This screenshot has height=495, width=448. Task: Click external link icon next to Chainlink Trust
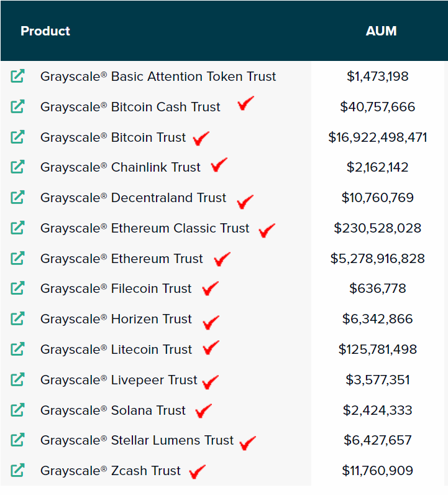pos(17,167)
